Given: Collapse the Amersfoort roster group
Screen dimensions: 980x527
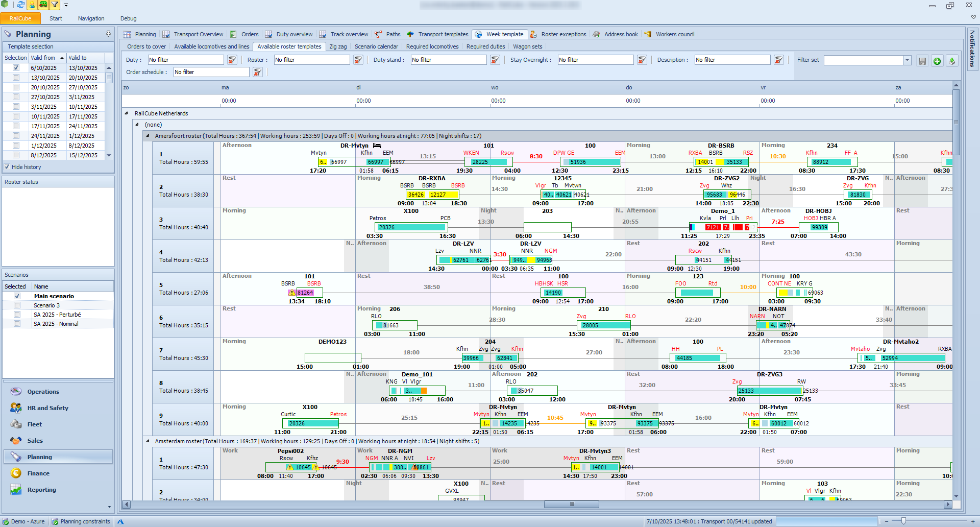Looking at the screenshot, I should (x=148, y=136).
